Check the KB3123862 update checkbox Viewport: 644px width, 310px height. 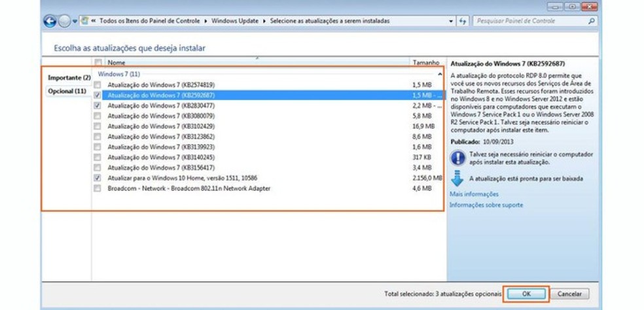click(x=98, y=137)
